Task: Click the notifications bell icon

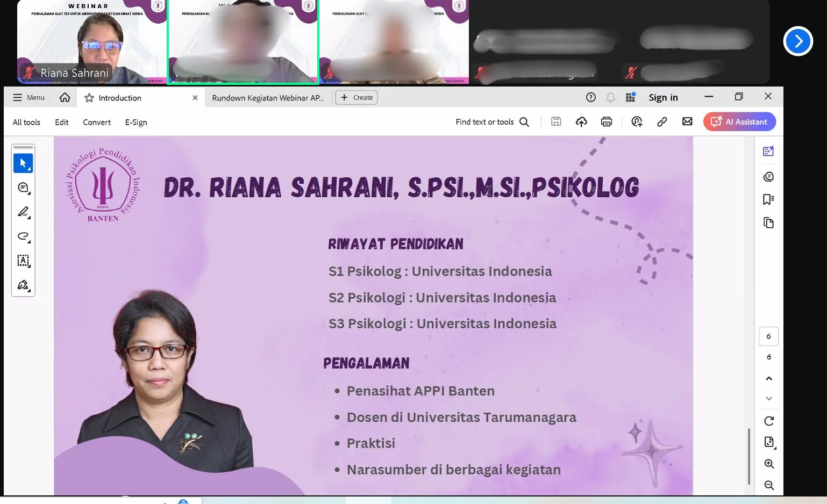Action: [x=610, y=97]
